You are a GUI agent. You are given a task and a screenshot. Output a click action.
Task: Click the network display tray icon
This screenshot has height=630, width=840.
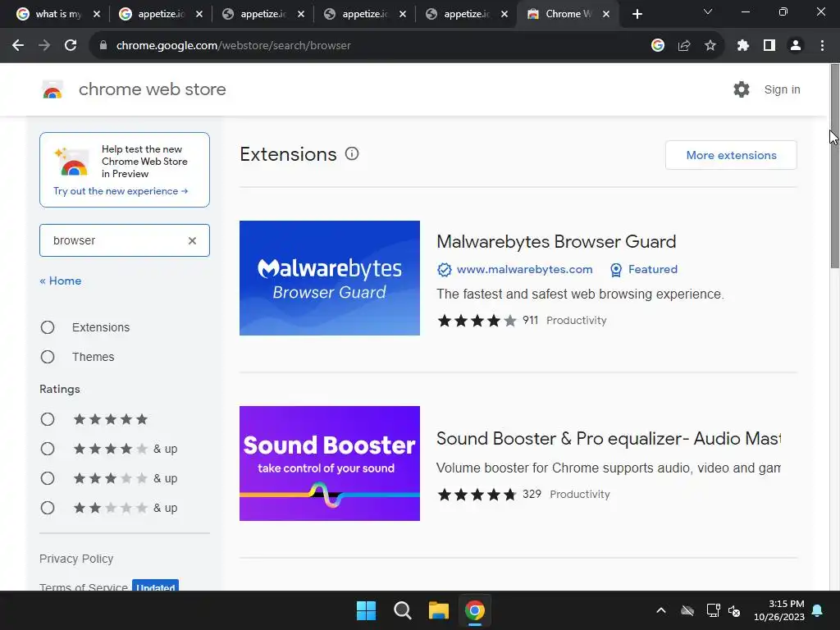(713, 610)
